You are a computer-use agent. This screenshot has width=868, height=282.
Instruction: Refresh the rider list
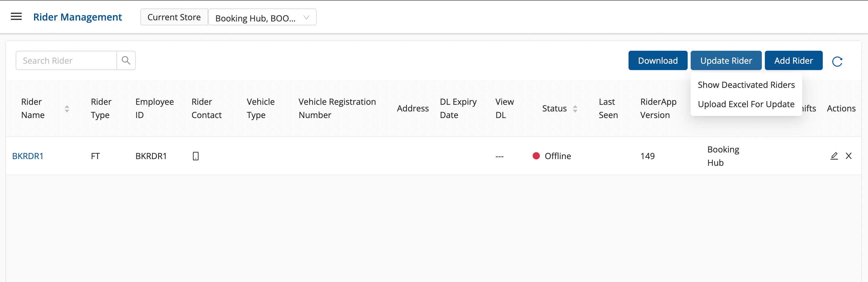point(837,61)
